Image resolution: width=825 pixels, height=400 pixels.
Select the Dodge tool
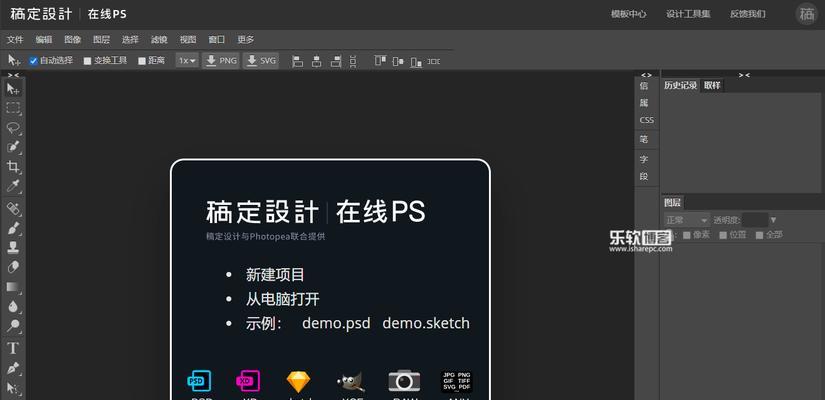(13, 326)
